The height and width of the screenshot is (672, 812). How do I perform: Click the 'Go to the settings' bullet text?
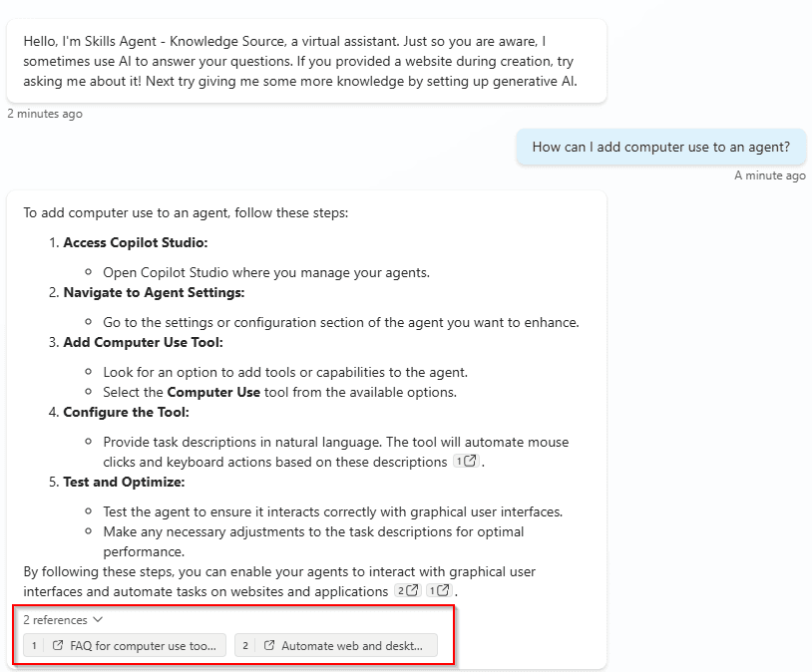tap(340, 322)
